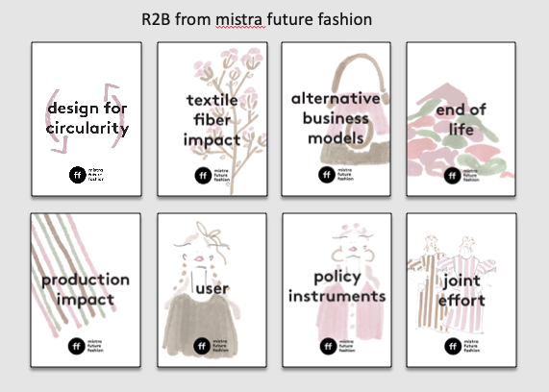Viewport: 549px width, 392px height.
Task: Open the 'alternative business models' card
Action: 337,119
